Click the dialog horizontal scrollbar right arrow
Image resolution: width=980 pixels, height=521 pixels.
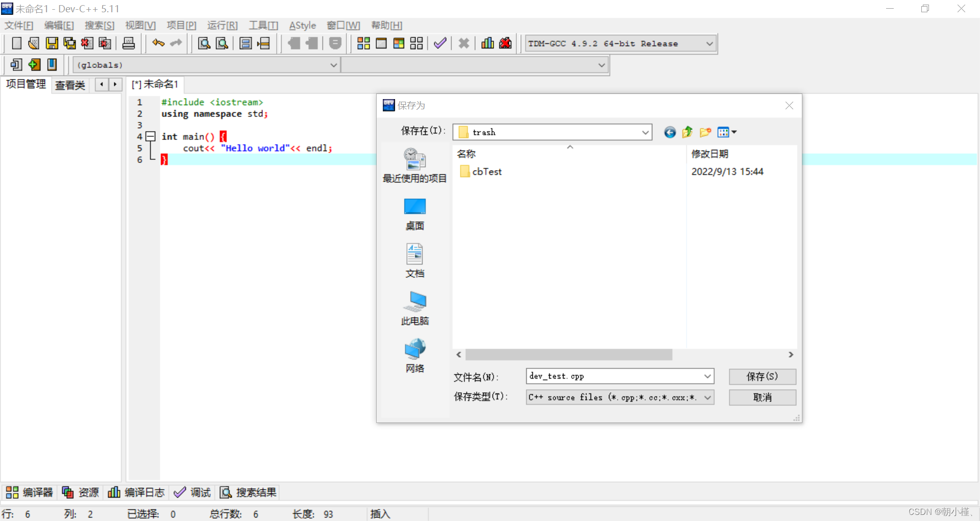[x=791, y=354]
